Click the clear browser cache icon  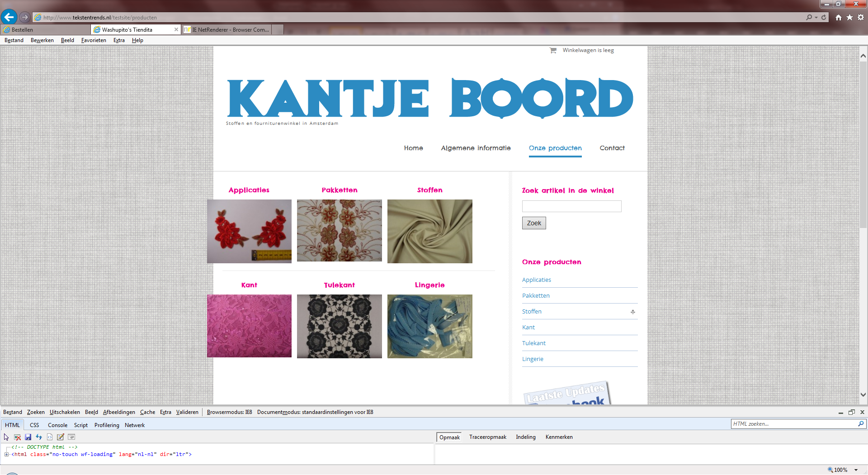click(17, 437)
